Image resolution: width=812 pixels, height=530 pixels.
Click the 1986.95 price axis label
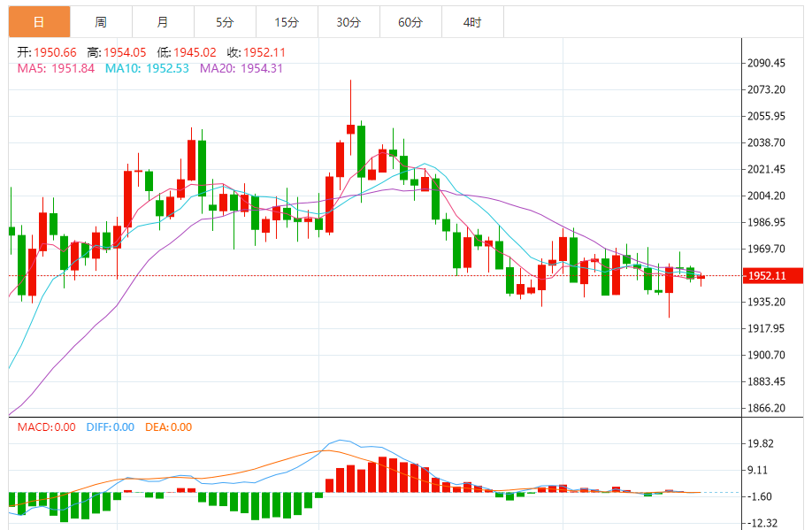[x=766, y=222]
